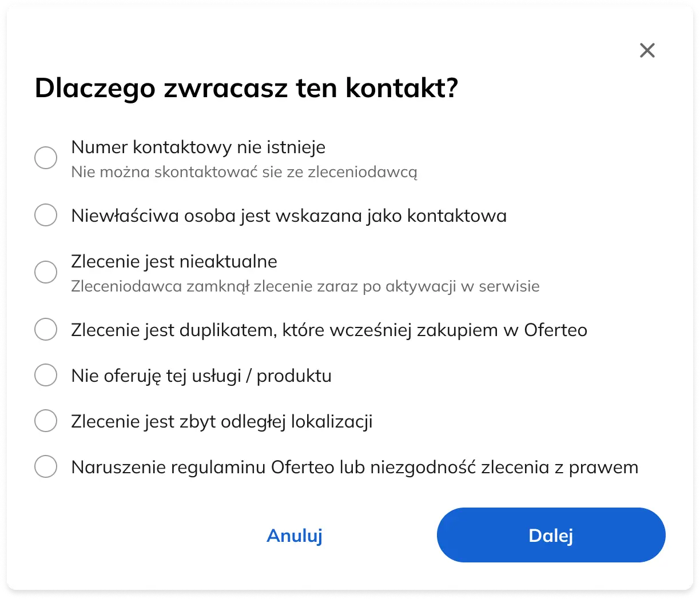Screen dimensions: 700x599
Task: Close the dialog with the X icon
Action: click(x=647, y=50)
